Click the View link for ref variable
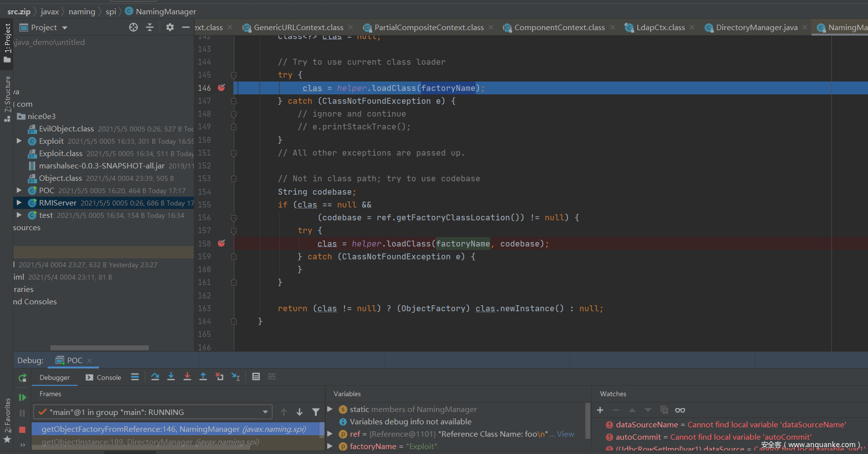Screen dimensions: 868x454 [x=565, y=434]
